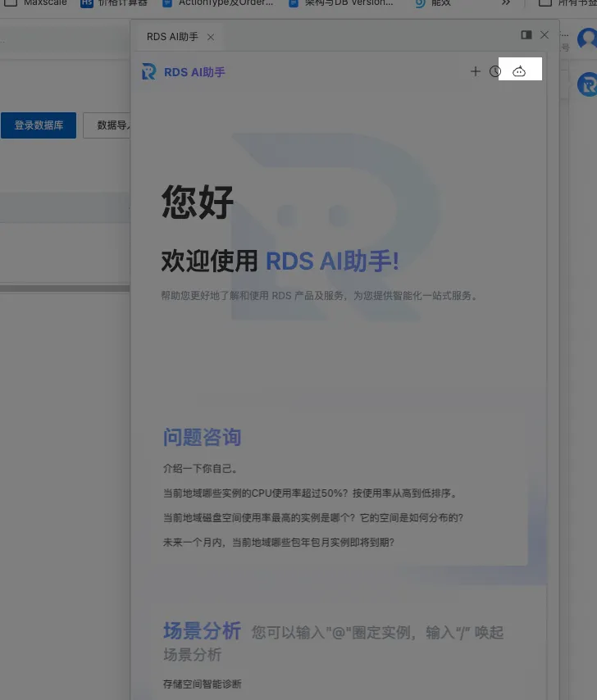Start new chat with plus icon
Screen dimensions: 597x700
pos(475,71)
